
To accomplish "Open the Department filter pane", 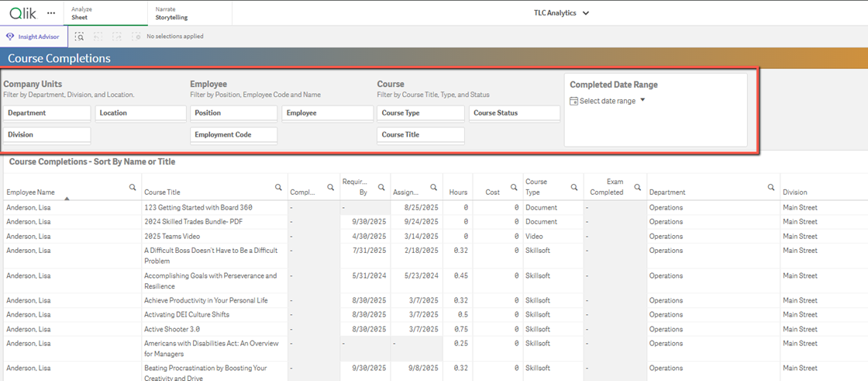I will (46, 113).
